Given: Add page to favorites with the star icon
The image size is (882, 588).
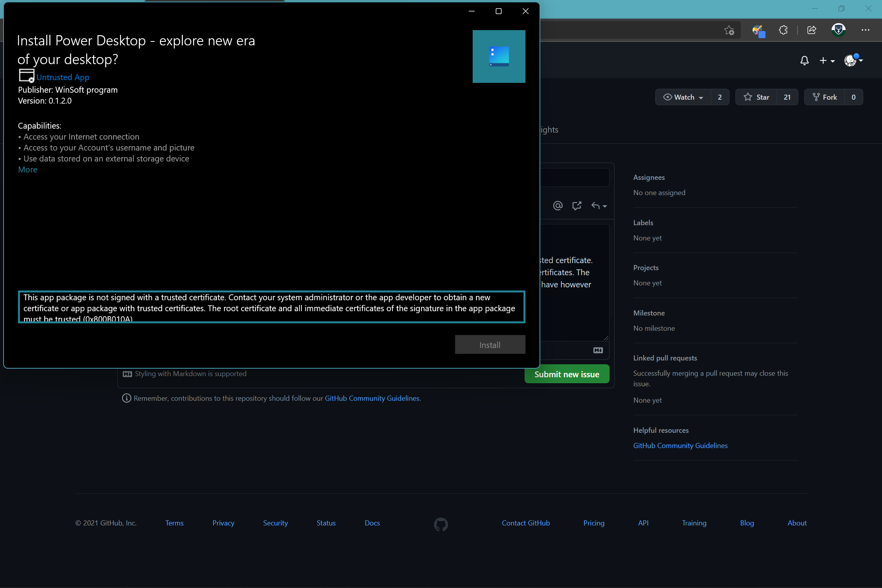Looking at the screenshot, I should tap(729, 30).
